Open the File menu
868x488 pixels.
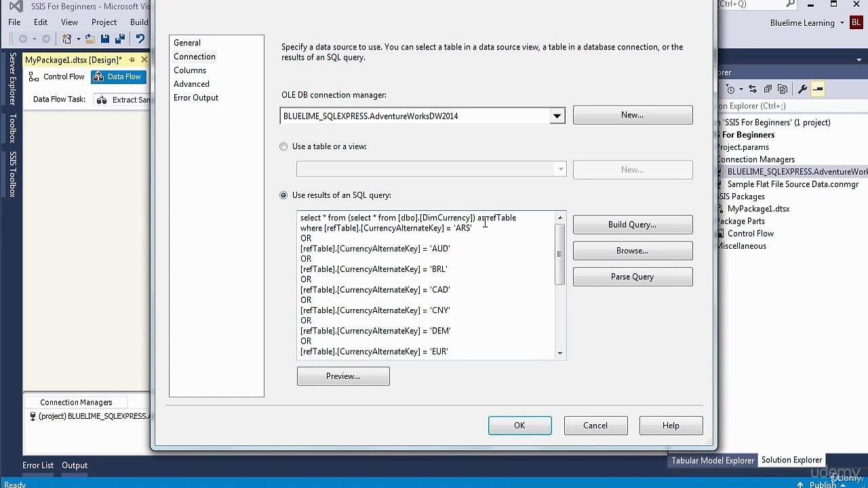(14, 22)
